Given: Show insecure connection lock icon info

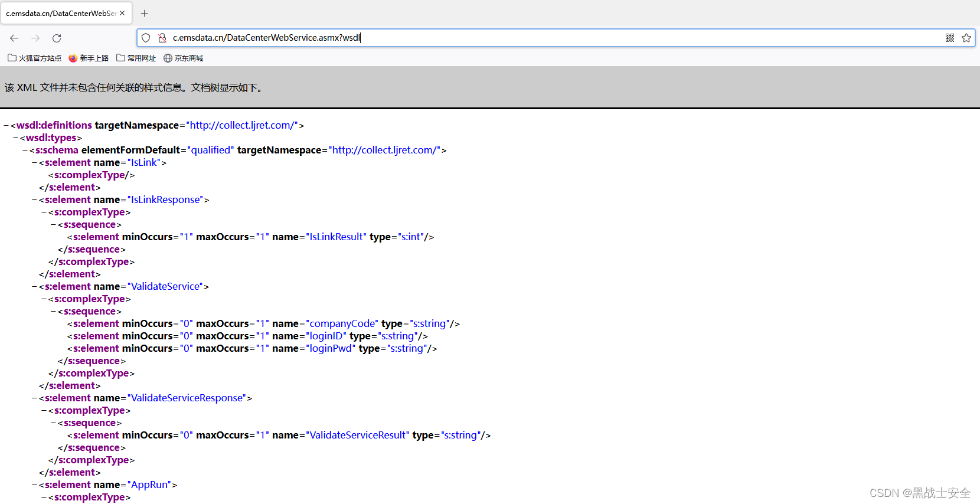Looking at the screenshot, I should coord(162,38).
